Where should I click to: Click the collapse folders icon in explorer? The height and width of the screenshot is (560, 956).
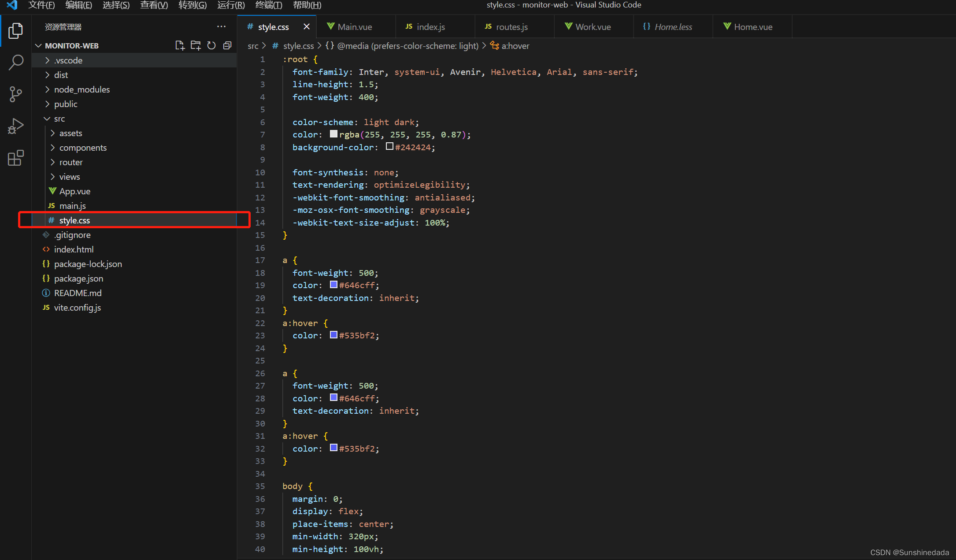pos(226,45)
